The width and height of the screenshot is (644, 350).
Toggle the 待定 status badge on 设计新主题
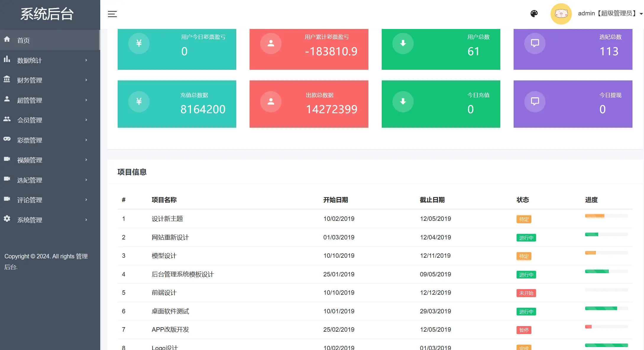[x=524, y=219]
